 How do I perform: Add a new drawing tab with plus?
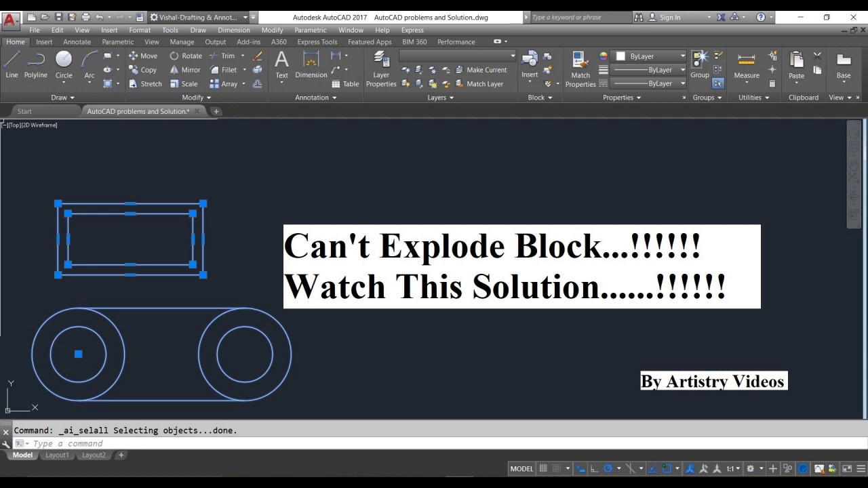[216, 111]
